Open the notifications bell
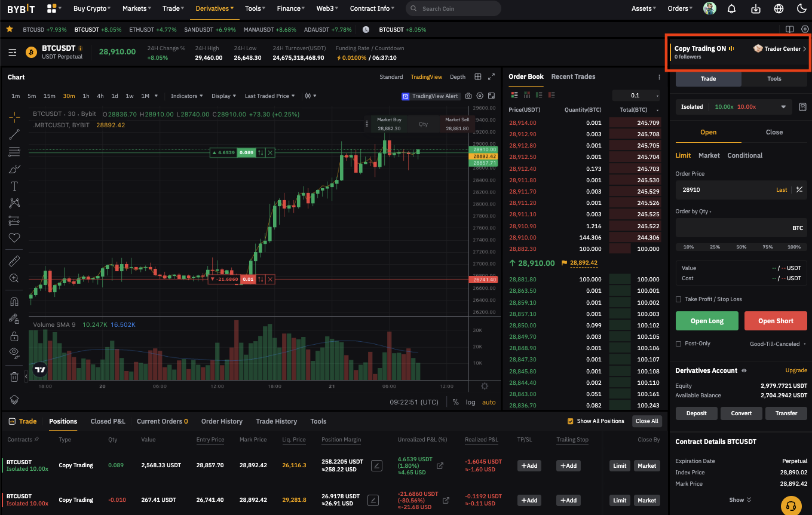The height and width of the screenshot is (515, 812). coord(731,8)
